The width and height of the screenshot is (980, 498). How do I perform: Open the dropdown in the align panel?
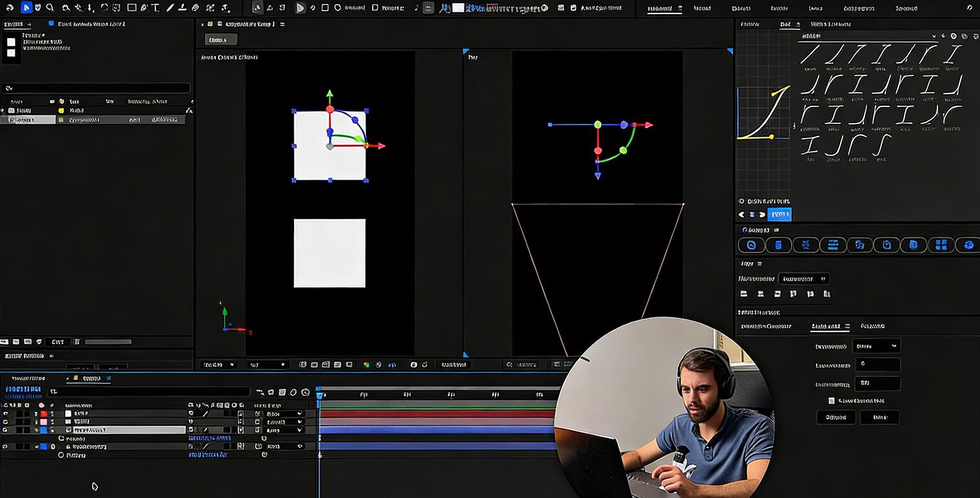[803, 279]
